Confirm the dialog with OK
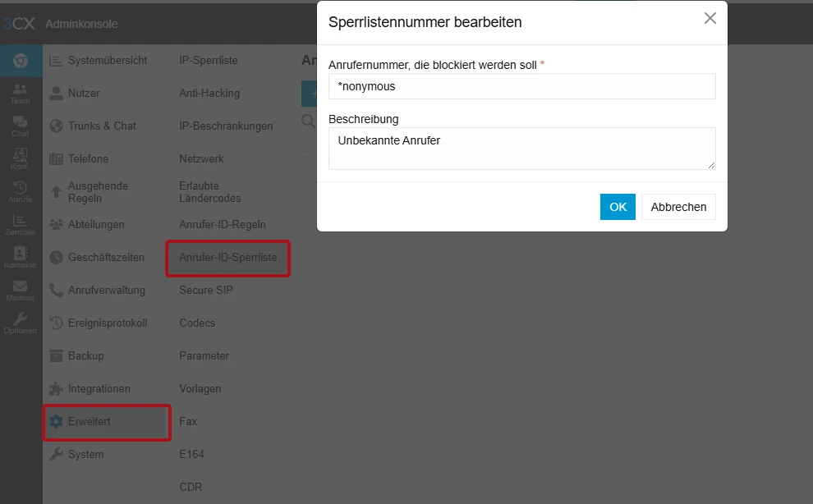Image resolution: width=813 pixels, height=504 pixels. tap(618, 206)
